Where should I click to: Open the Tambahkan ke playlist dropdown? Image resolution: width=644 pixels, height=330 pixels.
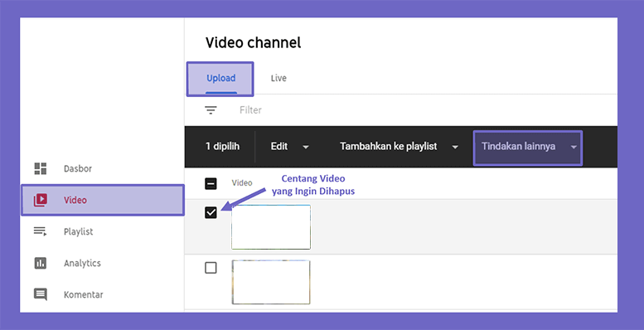[x=399, y=146]
